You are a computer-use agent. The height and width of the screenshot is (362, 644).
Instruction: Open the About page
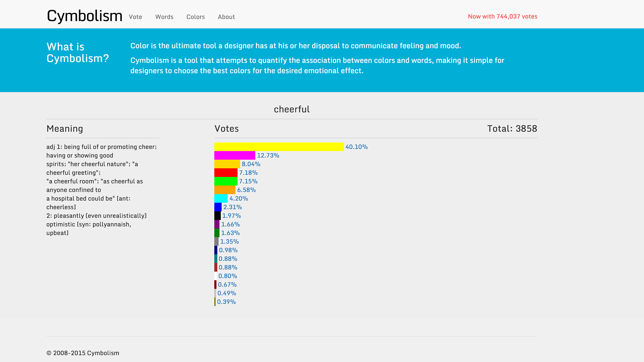(226, 17)
